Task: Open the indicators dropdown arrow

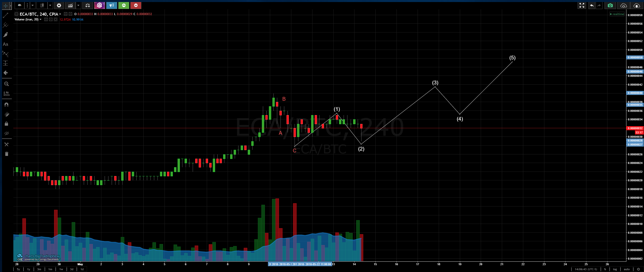Action: click(78, 5)
